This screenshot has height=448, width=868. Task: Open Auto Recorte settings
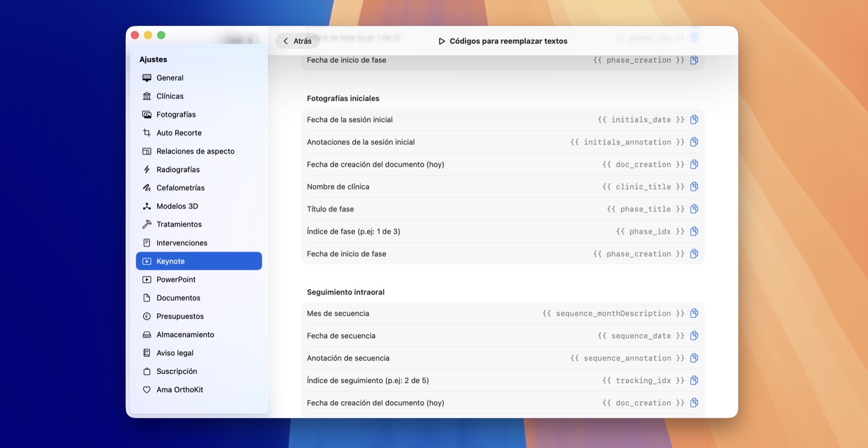point(199,132)
